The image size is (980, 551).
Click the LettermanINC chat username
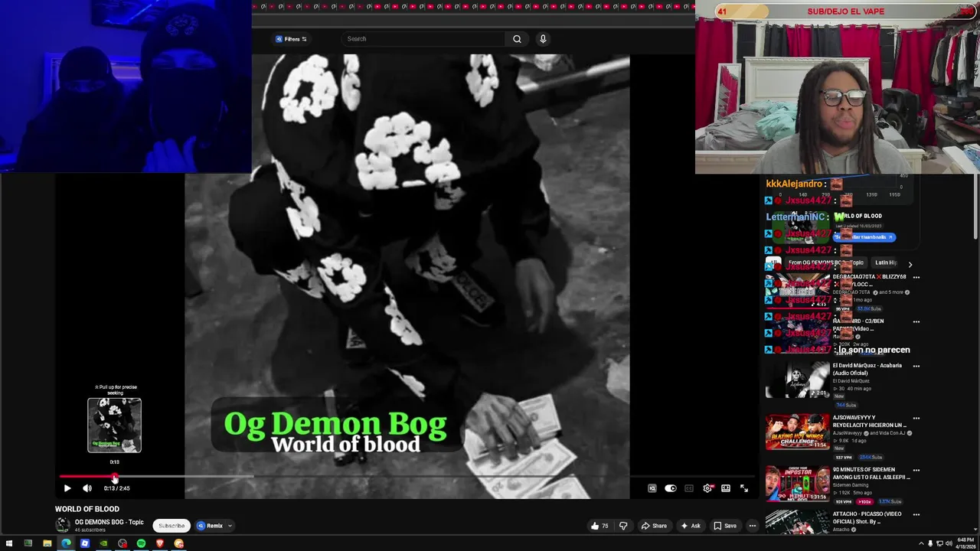[x=795, y=217]
